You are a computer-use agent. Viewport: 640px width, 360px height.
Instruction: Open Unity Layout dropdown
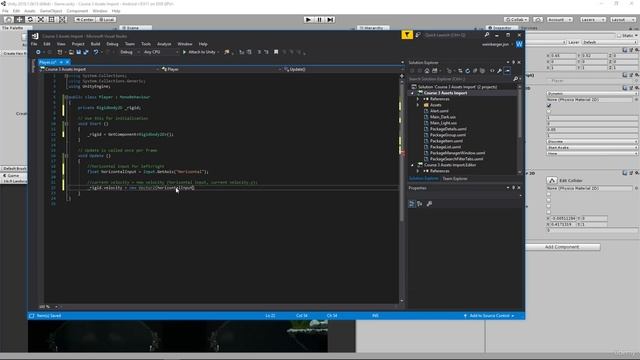[623, 20]
